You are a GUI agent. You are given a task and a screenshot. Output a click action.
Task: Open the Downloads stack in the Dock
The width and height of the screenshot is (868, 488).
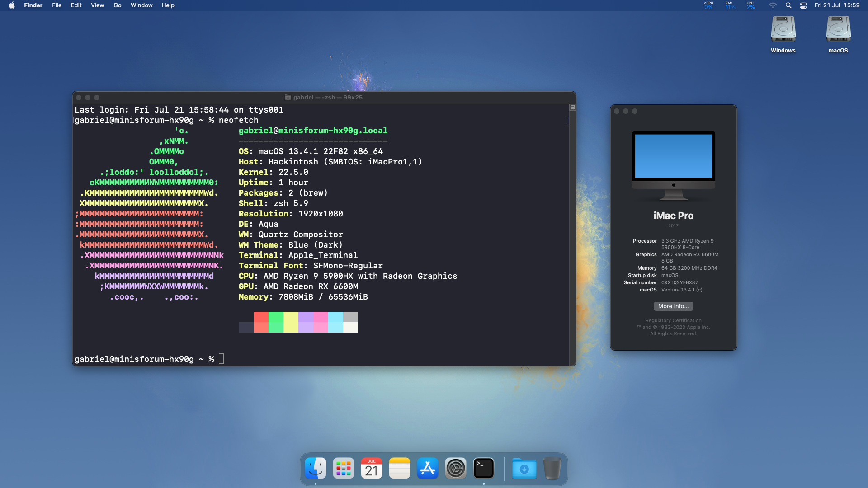tap(524, 468)
